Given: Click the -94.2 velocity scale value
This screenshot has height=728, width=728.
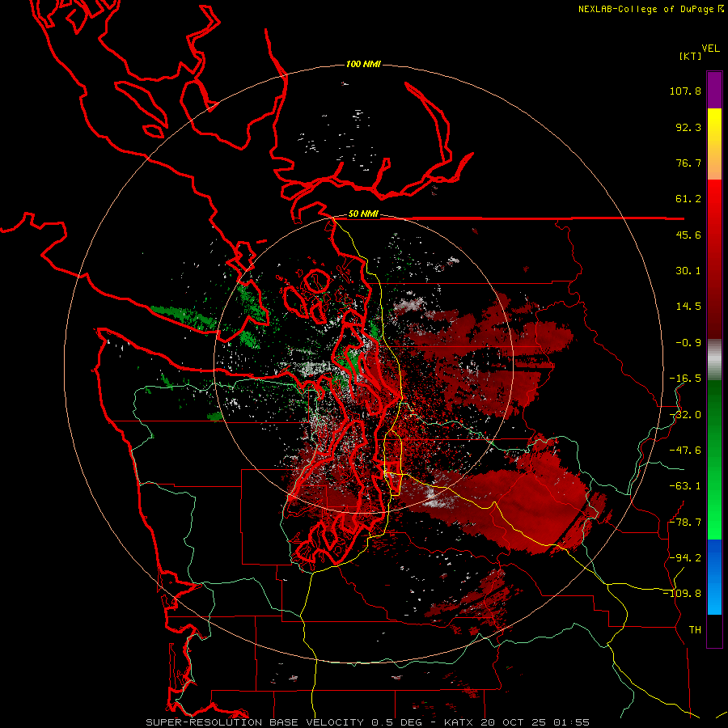Looking at the screenshot, I should coord(685,558).
